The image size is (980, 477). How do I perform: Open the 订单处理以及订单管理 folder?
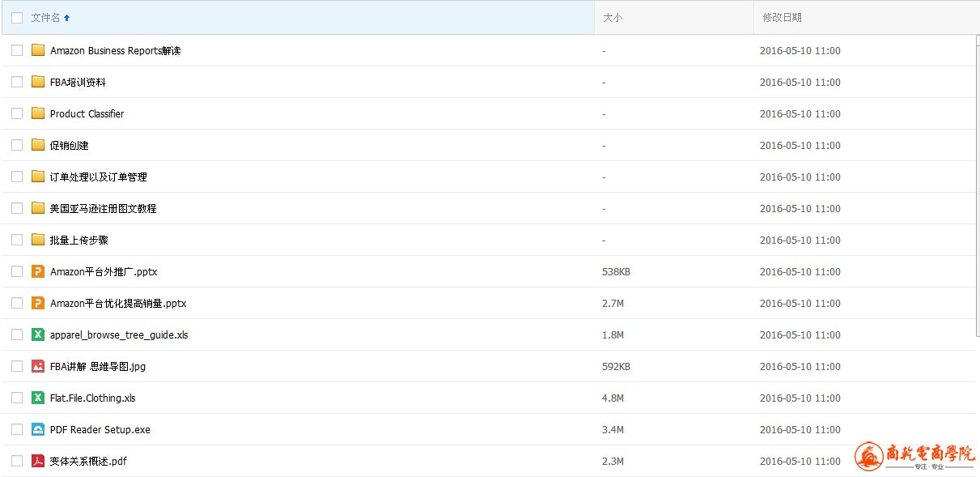tap(98, 177)
